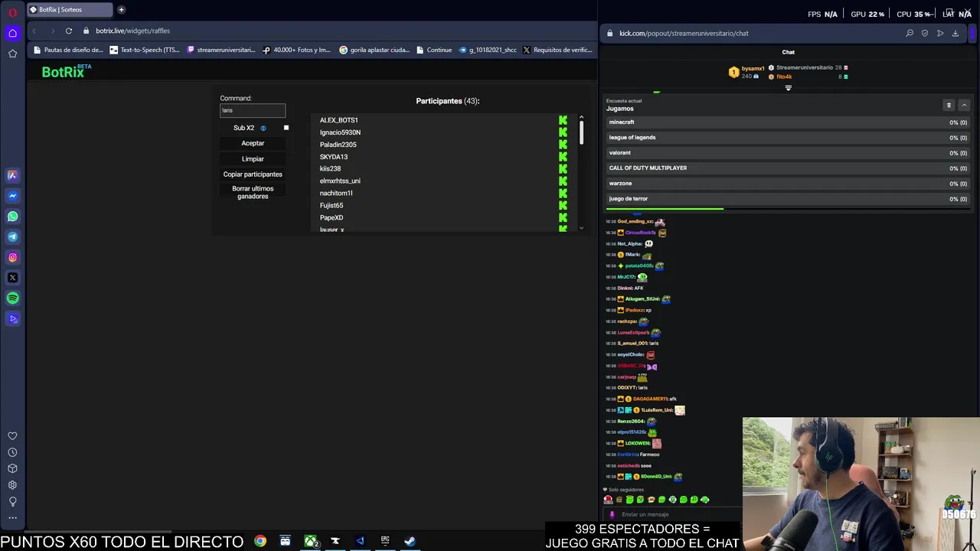Collapse the Jugamos poll panel
The height and width of the screenshot is (551, 980).
pyautogui.click(x=964, y=106)
